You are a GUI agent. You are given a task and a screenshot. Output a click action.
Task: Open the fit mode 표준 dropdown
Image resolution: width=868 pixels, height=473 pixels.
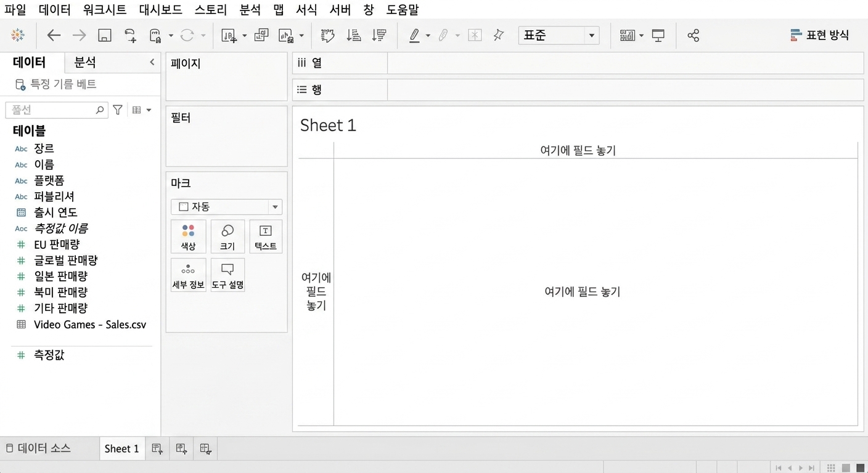click(559, 35)
